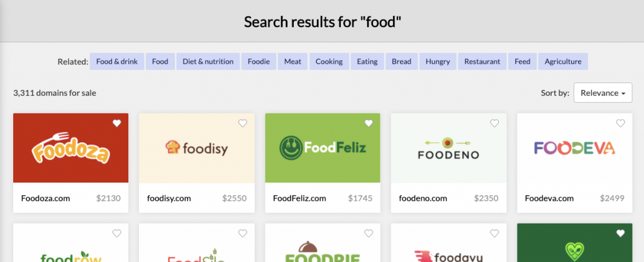Toggle favorite heart on Foodrie card
The width and height of the screenshot is (644, 262).
point(369,233)
